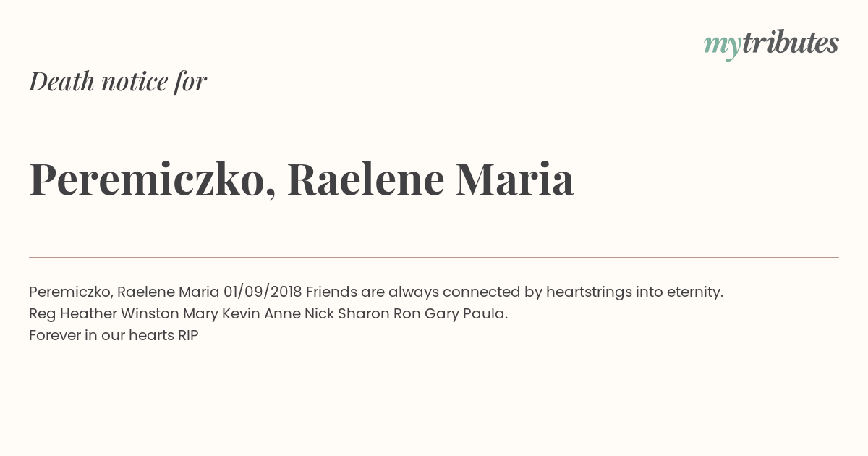Click the word "eternity" in the notice text
868x456 pixels.
point(696,292)
